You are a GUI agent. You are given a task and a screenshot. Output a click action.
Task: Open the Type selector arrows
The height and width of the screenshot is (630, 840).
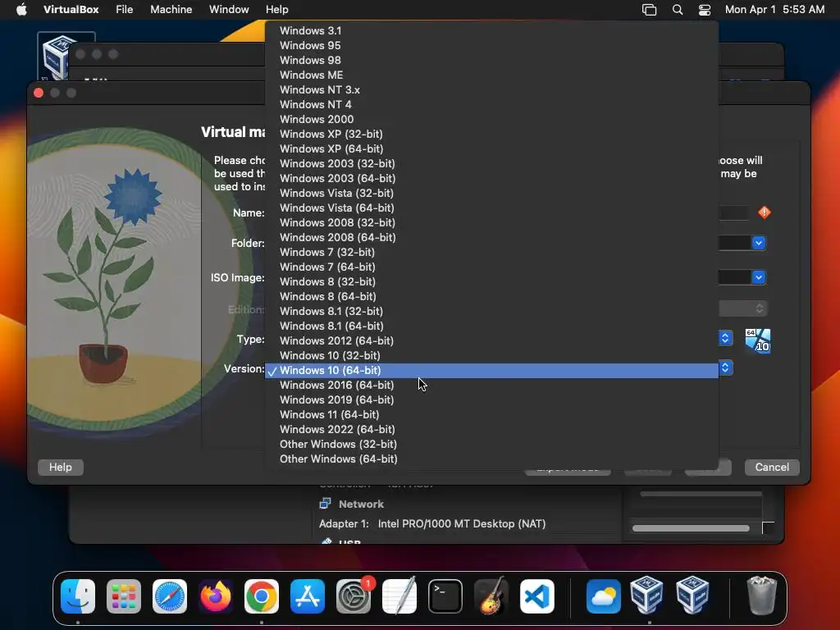tap(725, 339)
